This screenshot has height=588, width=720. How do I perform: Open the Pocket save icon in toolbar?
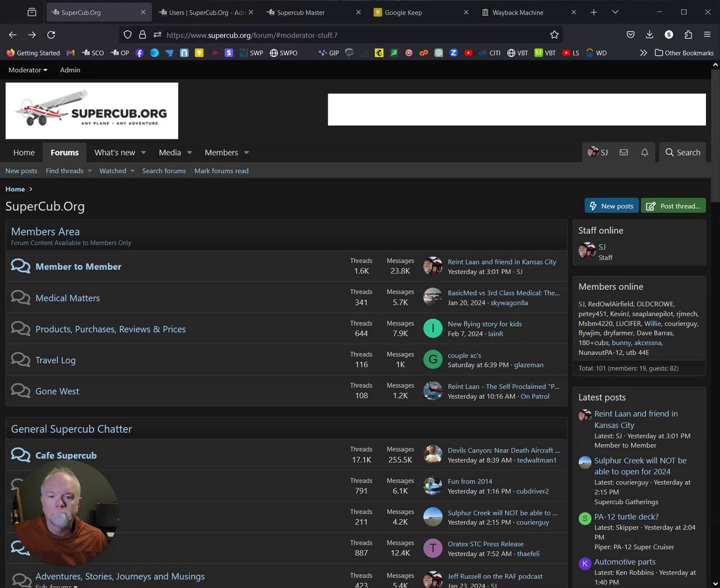(631, 35)
